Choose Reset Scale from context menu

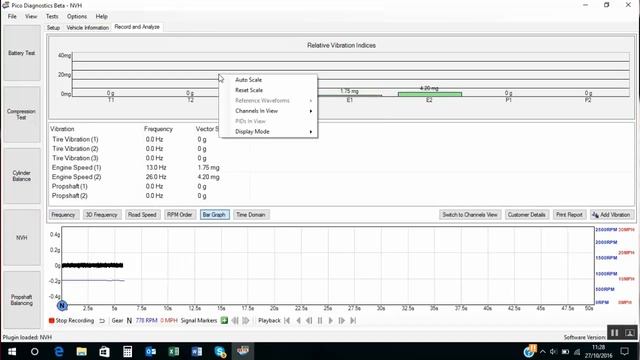click(249, 90)
